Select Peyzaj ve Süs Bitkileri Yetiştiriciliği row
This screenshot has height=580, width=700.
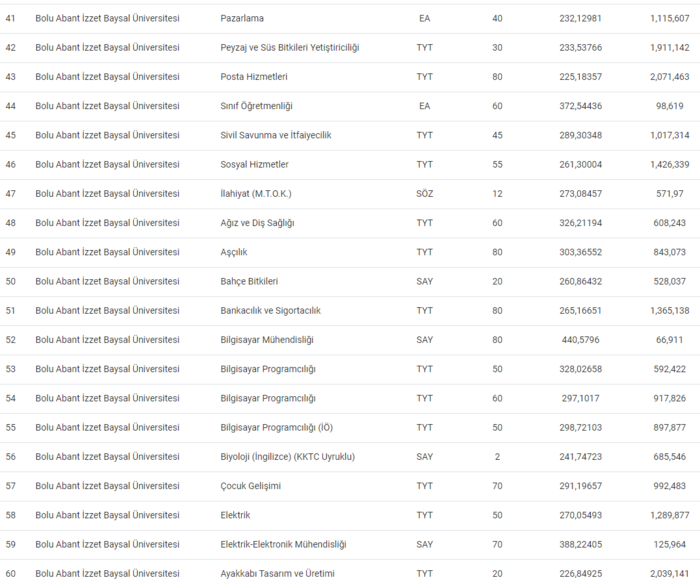tap(289, 48)
